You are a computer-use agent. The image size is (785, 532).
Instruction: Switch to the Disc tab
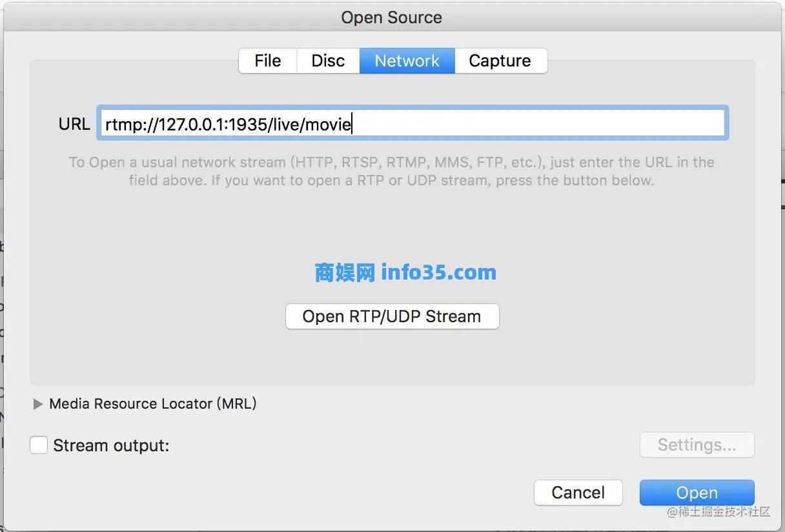coord(328,61)
